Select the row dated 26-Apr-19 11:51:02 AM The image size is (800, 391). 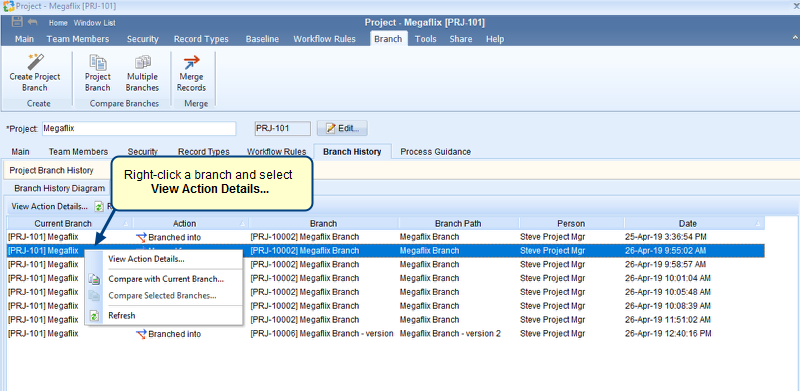(x=385, y=320)
